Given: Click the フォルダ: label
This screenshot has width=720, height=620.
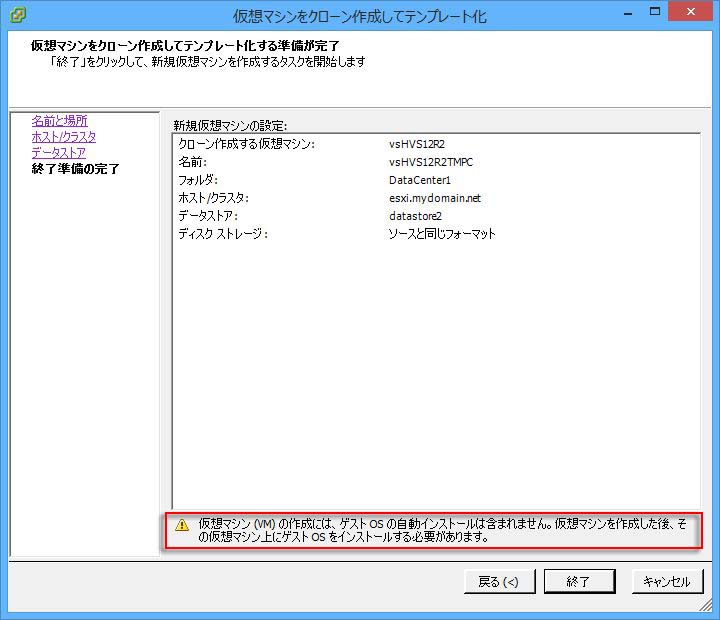Looking at the screenshot, I should pos(198,180).
